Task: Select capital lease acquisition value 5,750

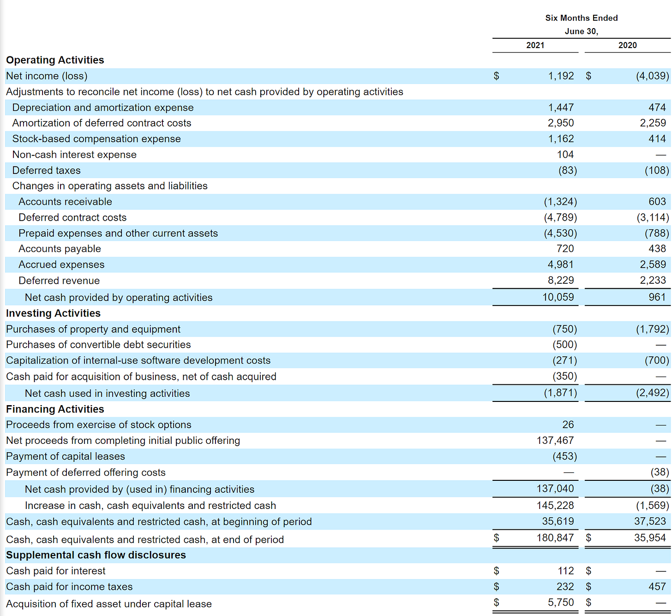Action: pos(561,603)
